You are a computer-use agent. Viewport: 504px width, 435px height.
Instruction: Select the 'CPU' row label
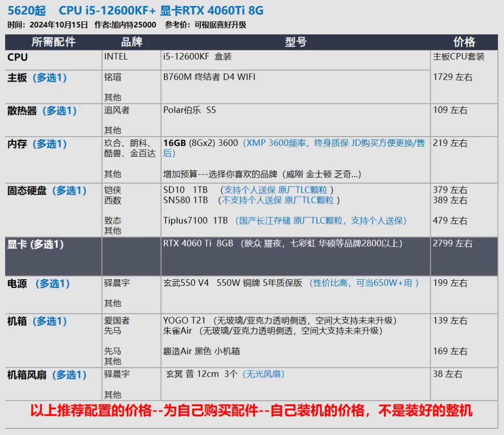click(x=18, y=57)
